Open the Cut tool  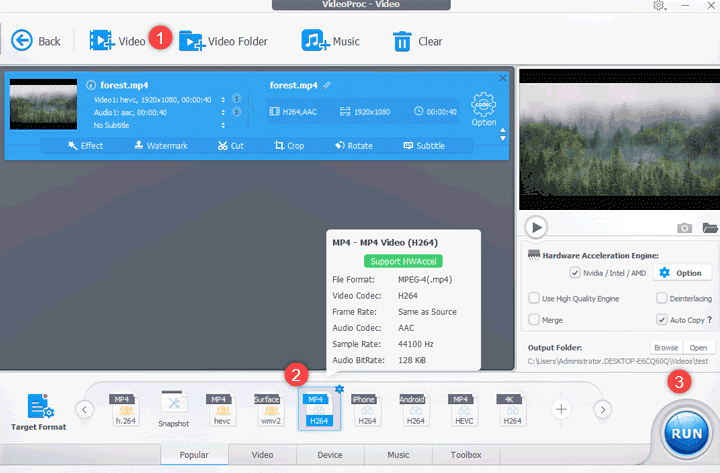231,146
